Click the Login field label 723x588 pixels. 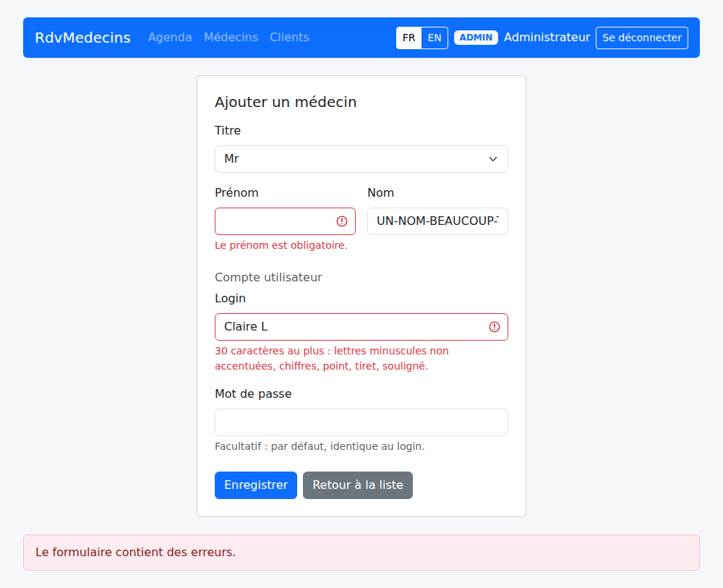tap(230, 299)
